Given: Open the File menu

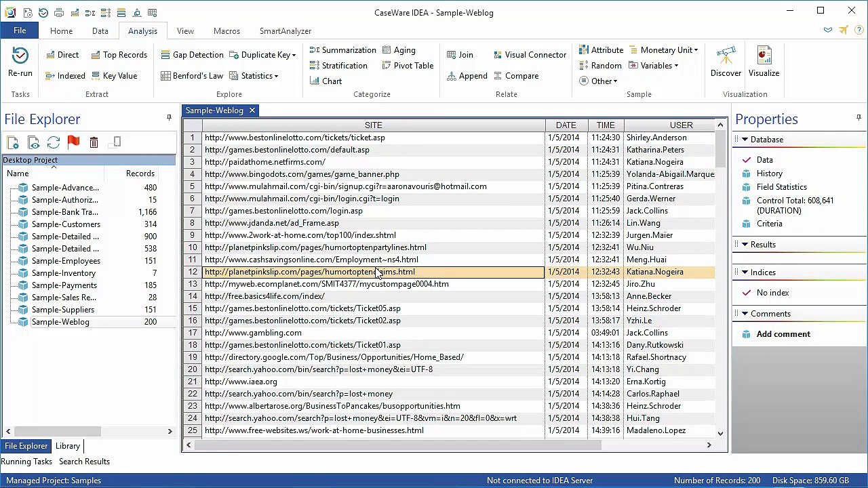Looking at the screenshot, I should coord(20,30).
